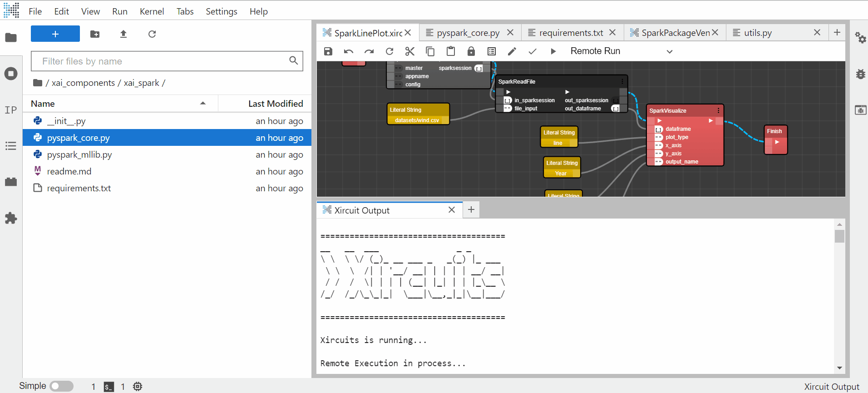Close the Xircuit Output tab
Image resolution: width=868 pixels, height=393 pixels.
[x=452, y=210]
